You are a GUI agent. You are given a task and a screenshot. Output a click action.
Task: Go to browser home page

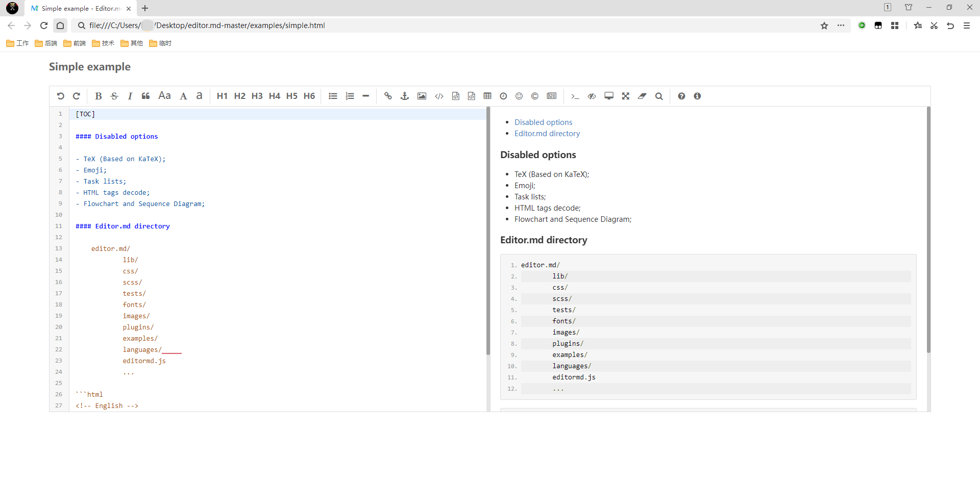point(60,25)
